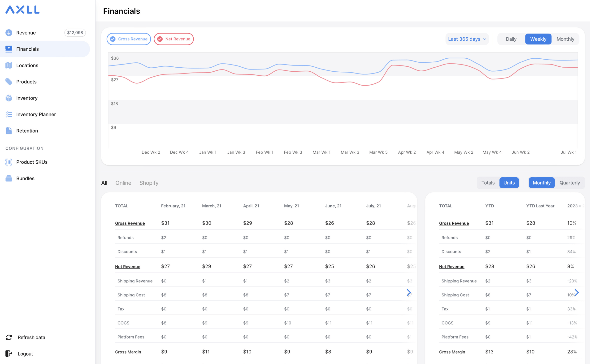Click the Shipping Revenue -20% value
The image size is (590, 364).
click(572, 281)
